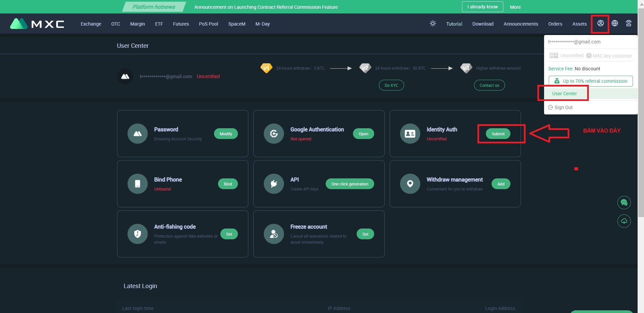Image resolution: width=644 pixels, height=313 pixels.
Task: Click the MXC key customer icon
Action: pyautogui.click(x=589, y=56)
